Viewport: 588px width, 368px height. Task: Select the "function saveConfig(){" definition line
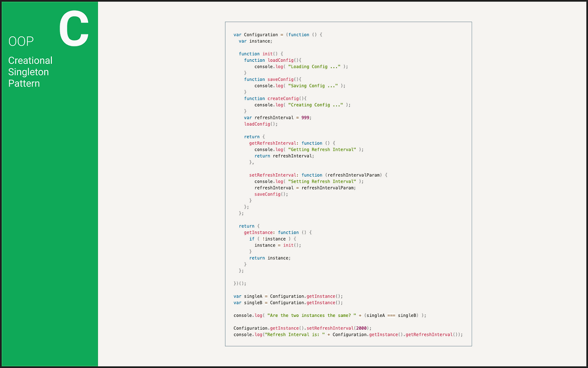(x=272, y=80)
